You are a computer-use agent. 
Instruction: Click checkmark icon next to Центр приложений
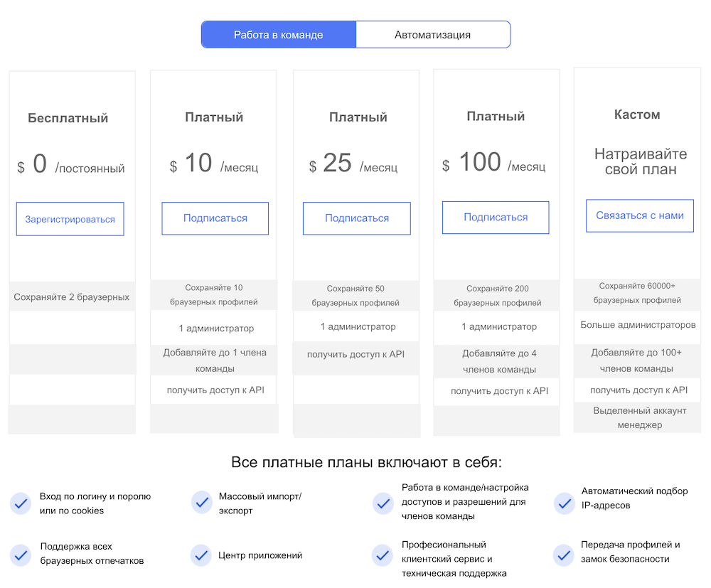click(201, 555)
